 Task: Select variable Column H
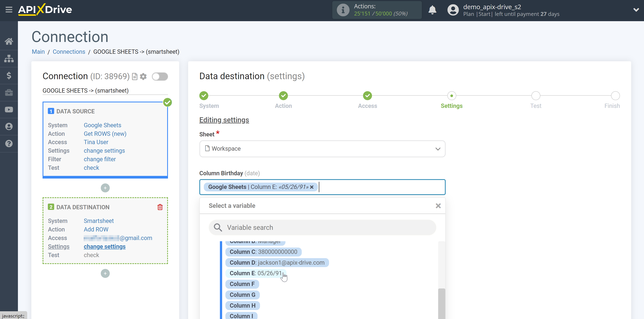[x=242, y=306]
